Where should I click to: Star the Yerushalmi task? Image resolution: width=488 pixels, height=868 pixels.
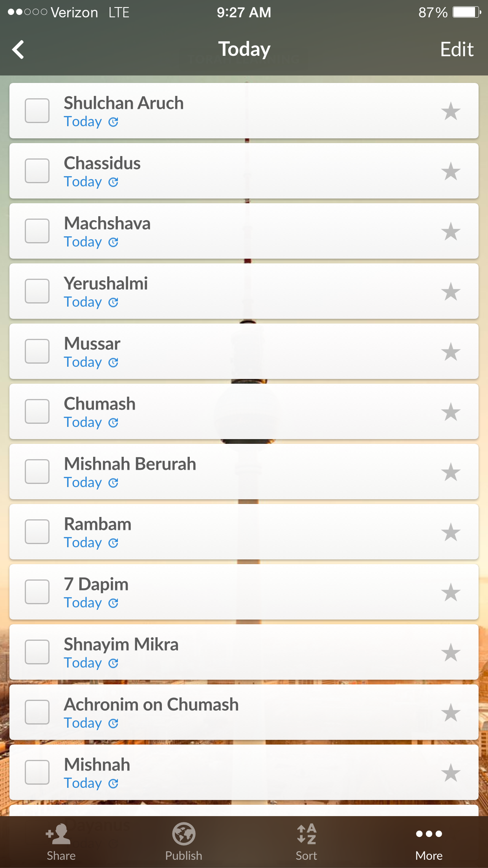point(451,292)
